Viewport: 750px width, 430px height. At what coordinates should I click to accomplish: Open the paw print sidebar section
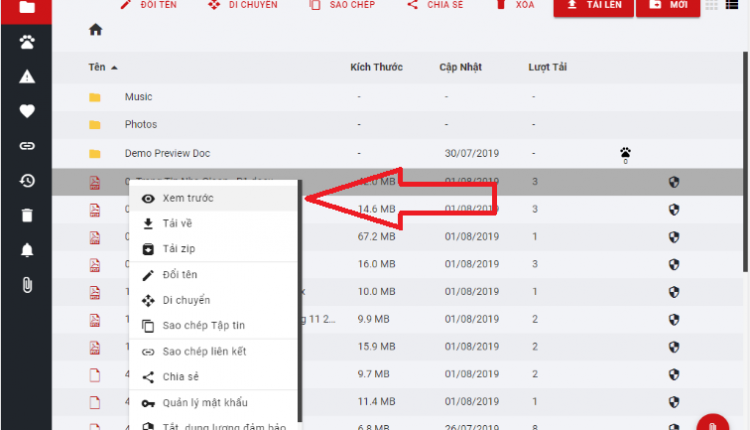[x=27, y=43]
